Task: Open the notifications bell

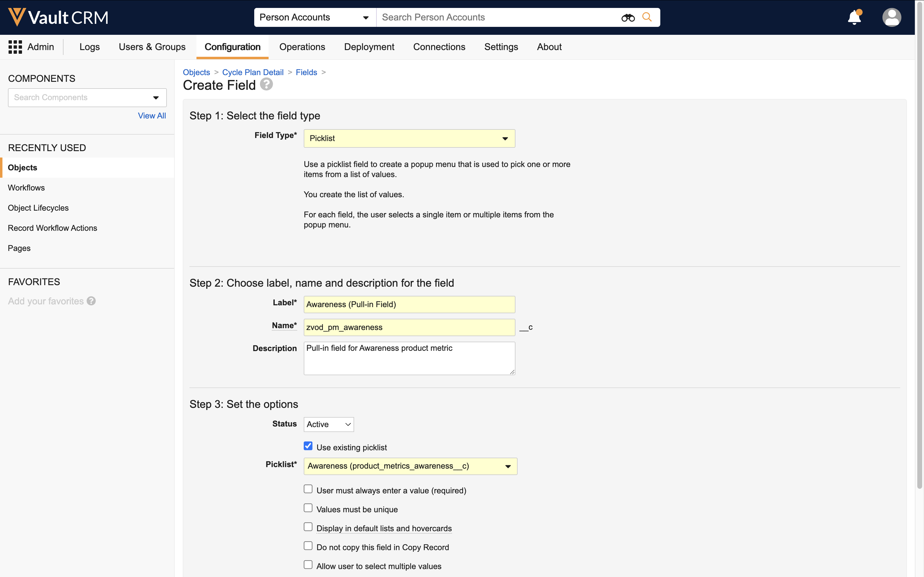Action: coord(854,18)
